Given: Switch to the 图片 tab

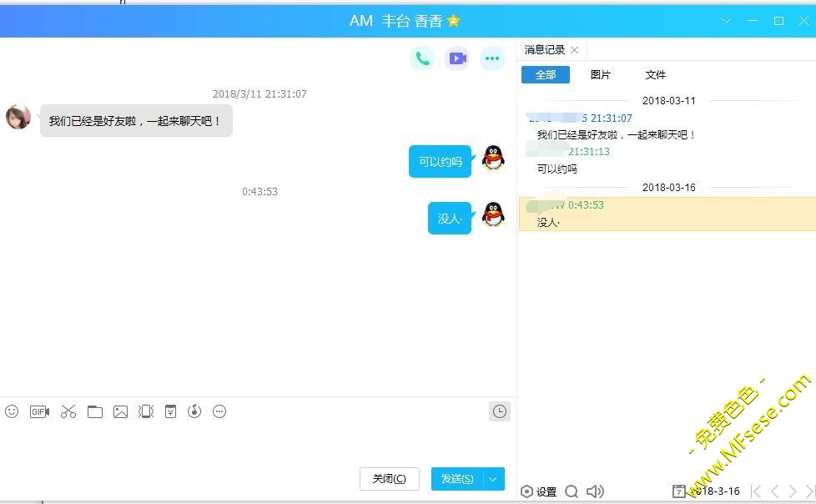Looking at the screenshot, I should (600, 75).
